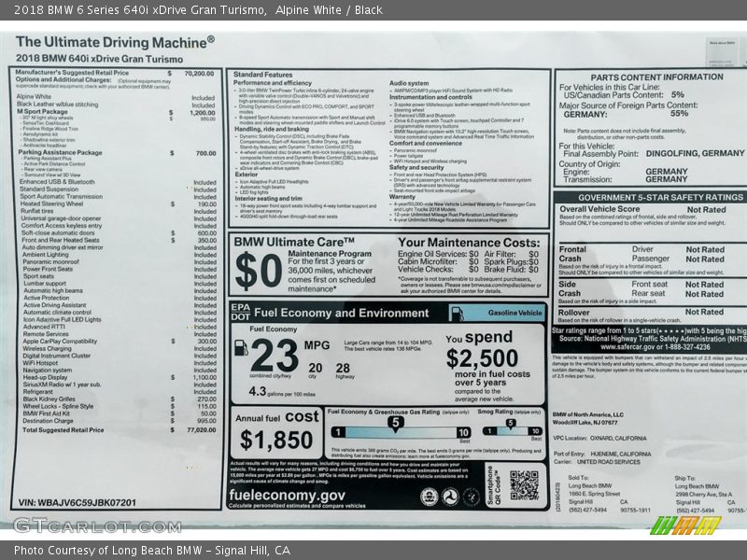This screenshot has width=747, height=560.
Task: Click the EPA seal icon near fueleconomy.gov
Action: click(x=429, y=497)
